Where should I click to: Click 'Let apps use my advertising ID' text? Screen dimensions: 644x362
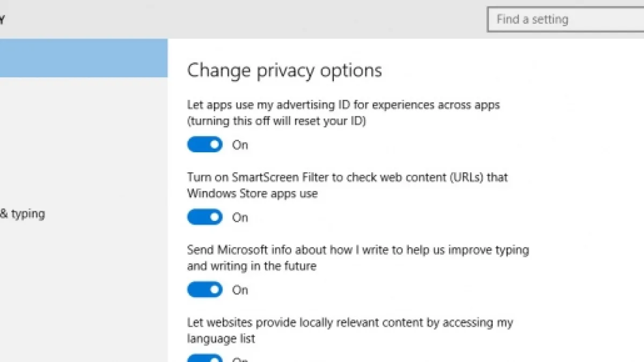343,105
